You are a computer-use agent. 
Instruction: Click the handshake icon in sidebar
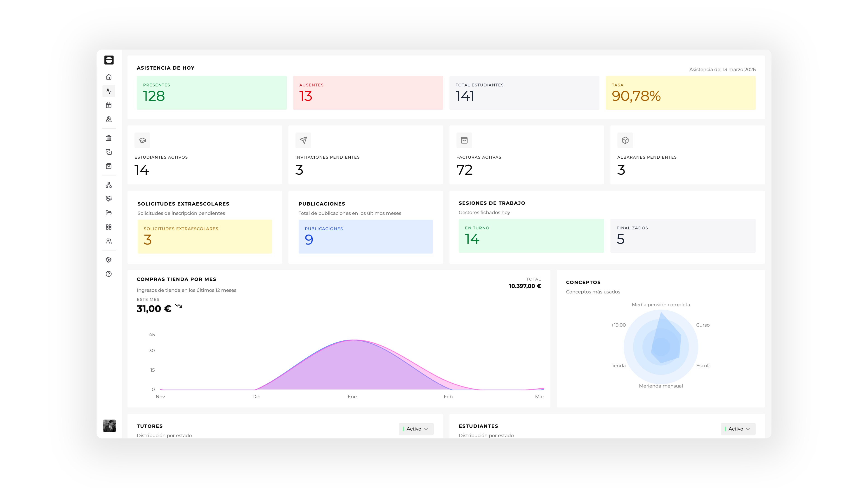(x=108, y=199)
